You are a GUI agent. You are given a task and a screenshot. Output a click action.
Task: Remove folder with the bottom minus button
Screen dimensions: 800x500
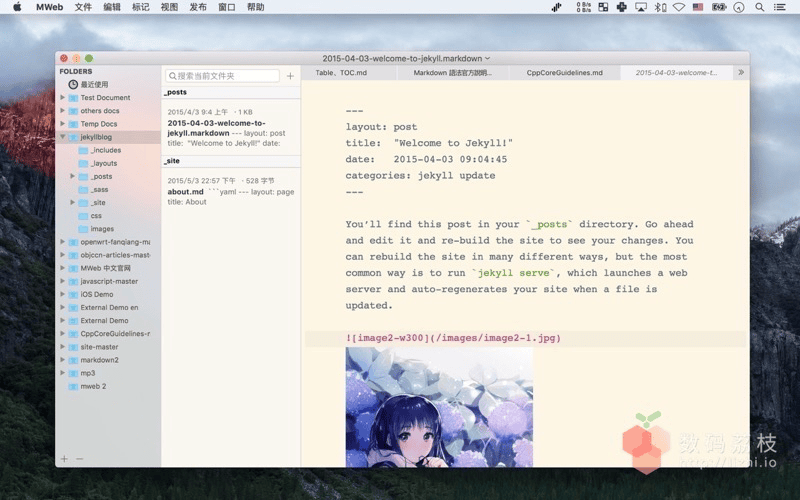point(80,459)
